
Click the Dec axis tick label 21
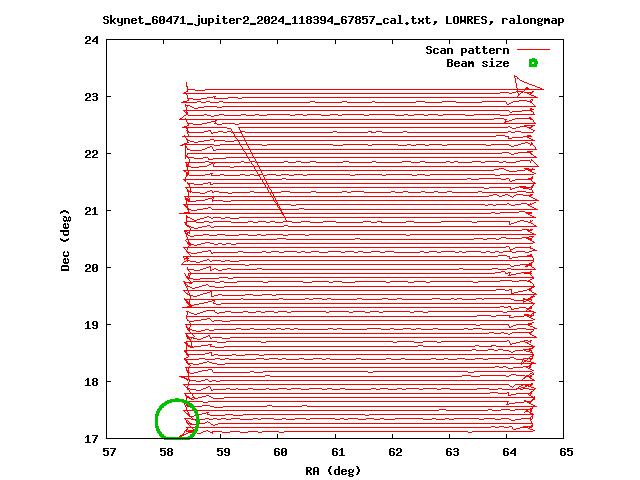[x=92, y=211]
